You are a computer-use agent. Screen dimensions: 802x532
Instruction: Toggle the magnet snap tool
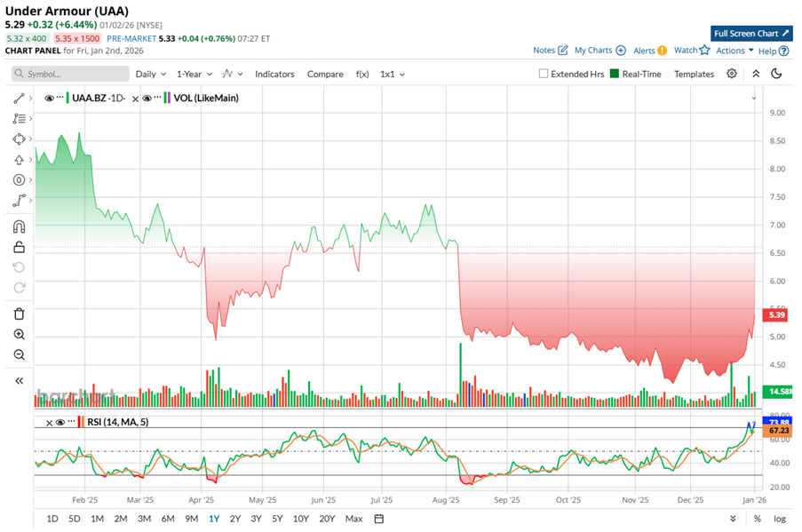click(x=19, y=226)
